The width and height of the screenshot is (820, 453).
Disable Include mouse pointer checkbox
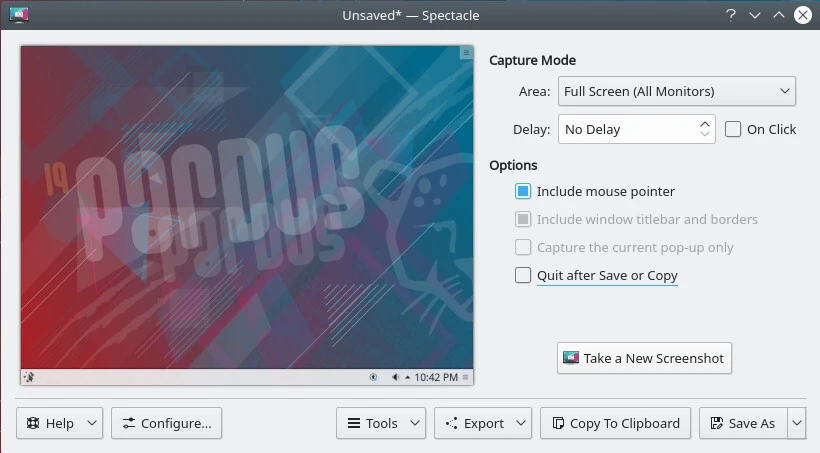(523, 191)
